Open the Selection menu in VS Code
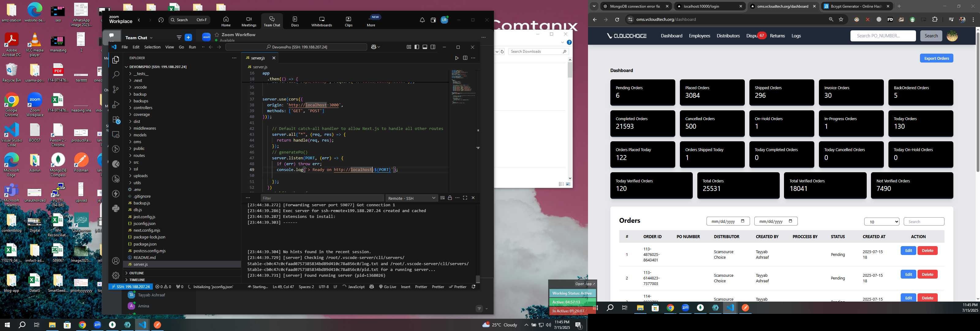 tap(152, 47)
